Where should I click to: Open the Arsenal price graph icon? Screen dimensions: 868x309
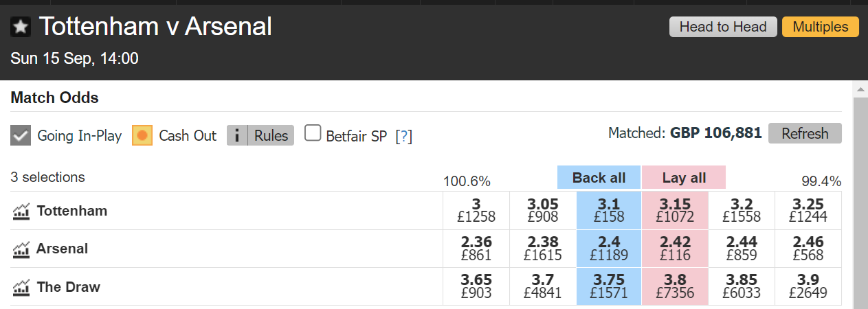[21, 249]
